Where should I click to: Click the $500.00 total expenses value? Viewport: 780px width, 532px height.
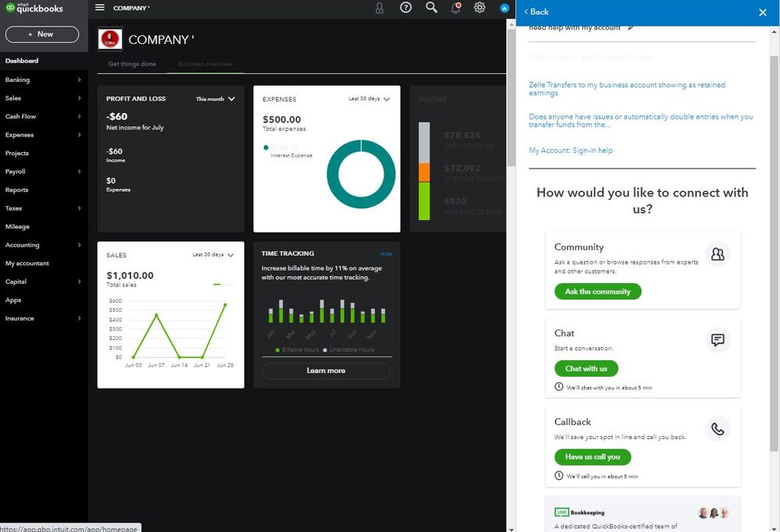point(282,119)
